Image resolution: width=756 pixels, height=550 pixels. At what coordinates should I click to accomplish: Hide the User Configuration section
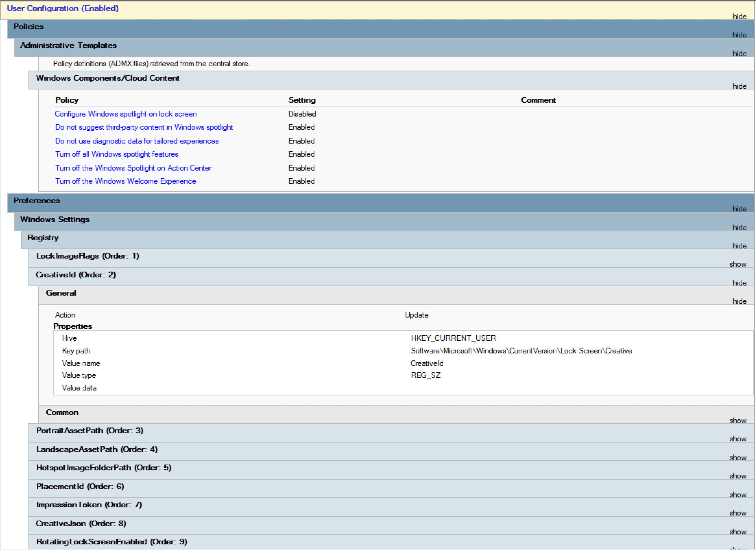pyautogui.click(x=739, y=16)
